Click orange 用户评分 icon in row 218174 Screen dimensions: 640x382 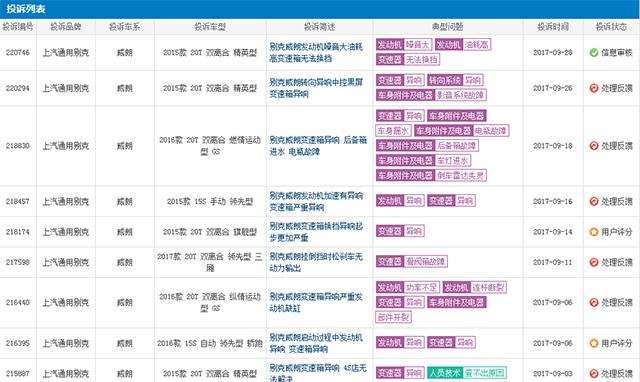[x=594, y=232]
